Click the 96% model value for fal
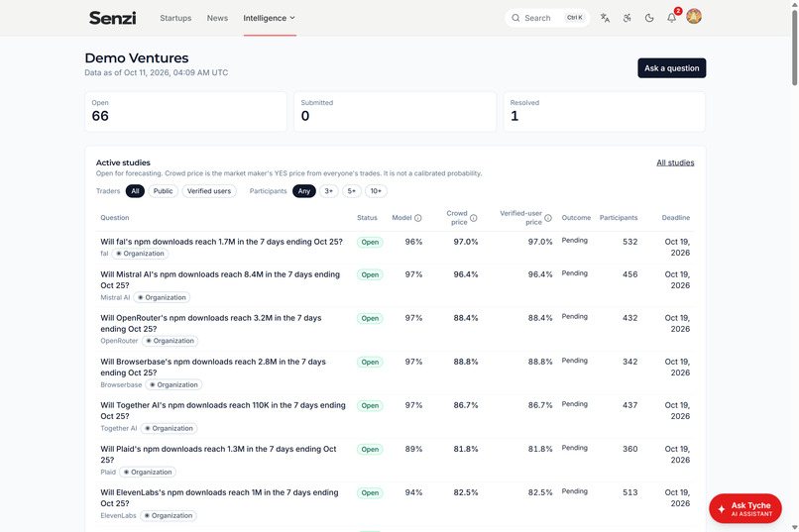This screenshot has width=799, height=532. pos(413,242)
